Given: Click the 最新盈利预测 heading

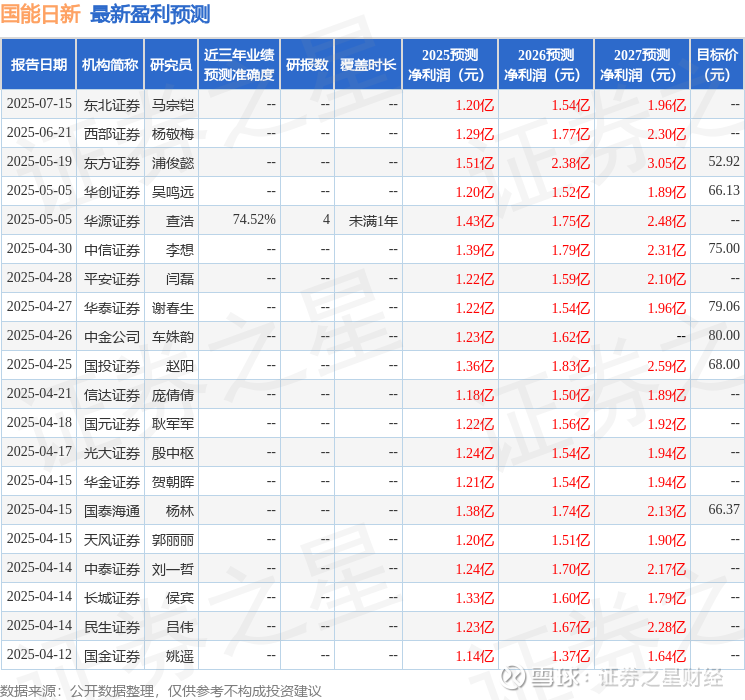Looking at the screenshot, I should pyautogui.click(x=150, y=14).
